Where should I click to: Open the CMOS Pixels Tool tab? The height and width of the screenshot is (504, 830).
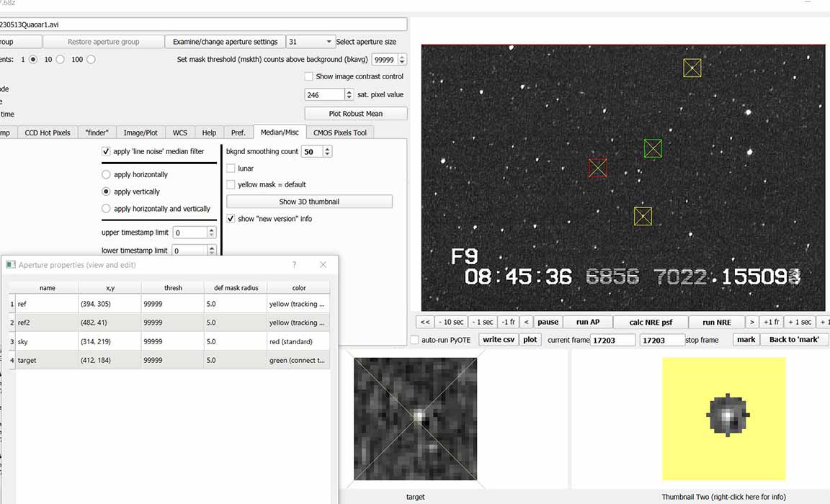(340, 132)
